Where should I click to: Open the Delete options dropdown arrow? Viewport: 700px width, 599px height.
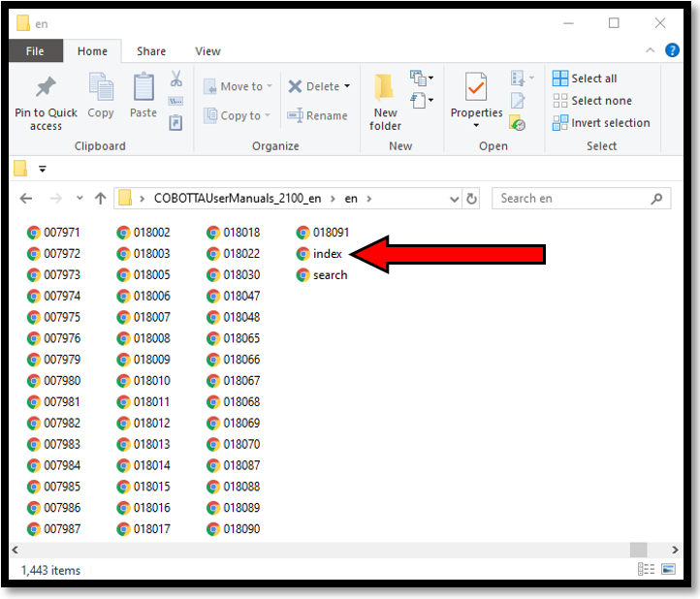(347, 86)
